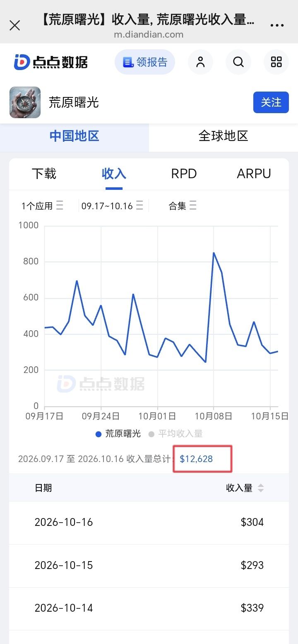298x644 pixels.
Task: Close the browser page with X icon
Action: pos(15,26)
